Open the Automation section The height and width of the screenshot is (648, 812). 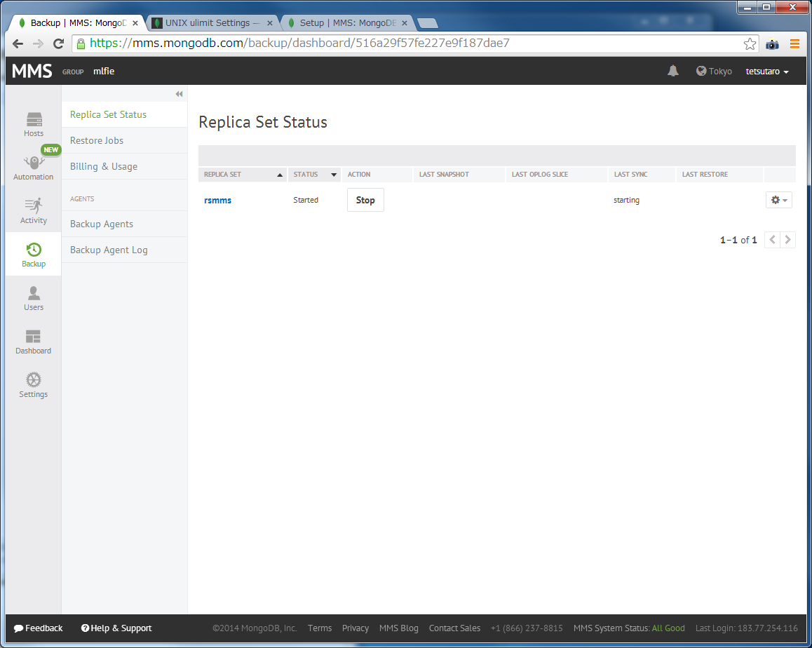pyautogui.click(x=33, y=168)
